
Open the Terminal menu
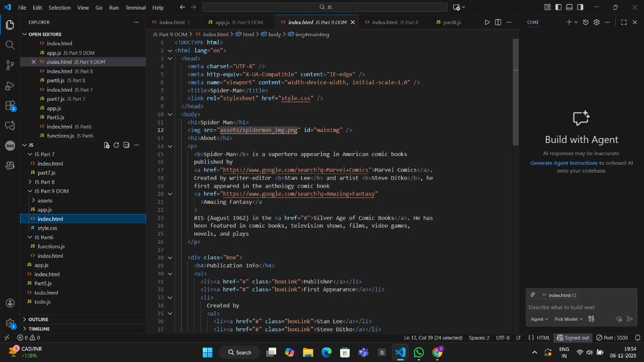tap(135, 7)
